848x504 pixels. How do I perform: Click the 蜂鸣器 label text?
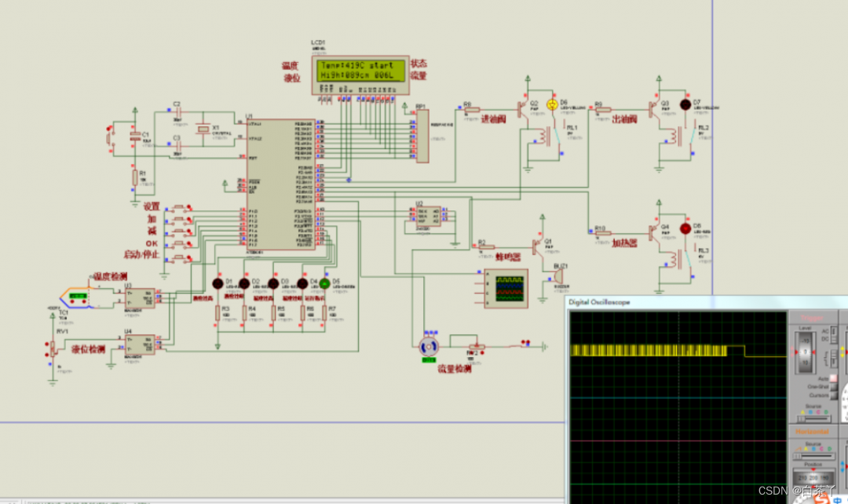click(x=508, y=257)
